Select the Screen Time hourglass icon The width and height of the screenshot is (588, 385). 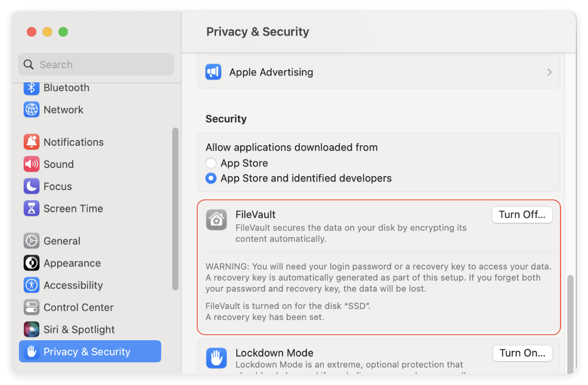pyautogui.click(x=31, y=208)
